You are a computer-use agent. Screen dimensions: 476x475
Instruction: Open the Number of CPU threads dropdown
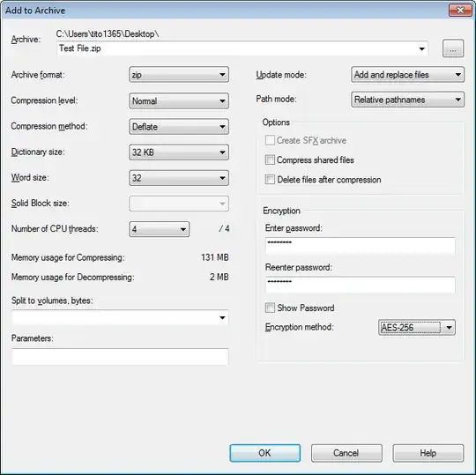click(x=159, y=229)
